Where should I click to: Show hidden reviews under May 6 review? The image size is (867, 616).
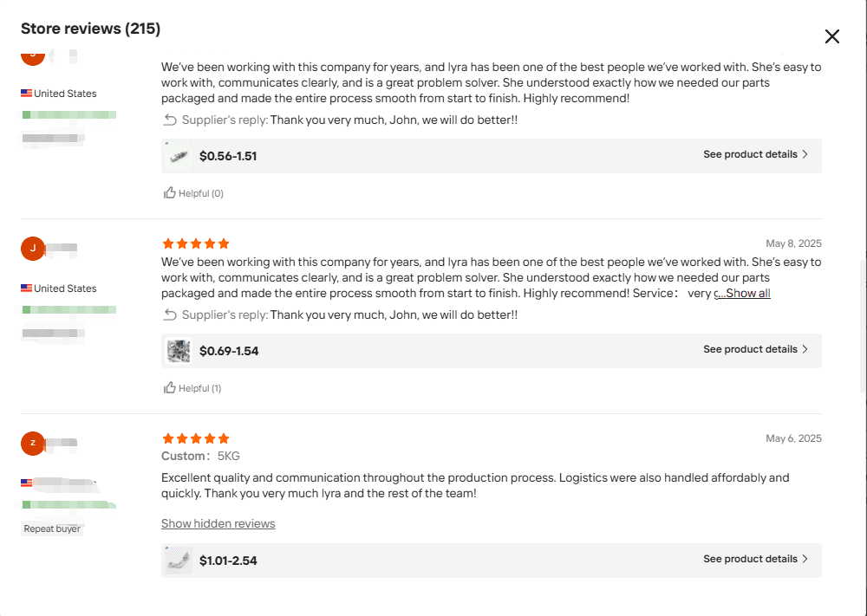click(x=218, y=523)
